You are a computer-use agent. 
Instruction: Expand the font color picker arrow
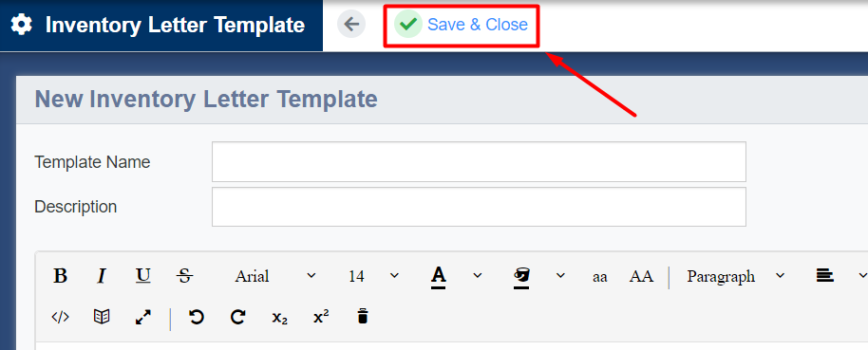click(478, 275)
